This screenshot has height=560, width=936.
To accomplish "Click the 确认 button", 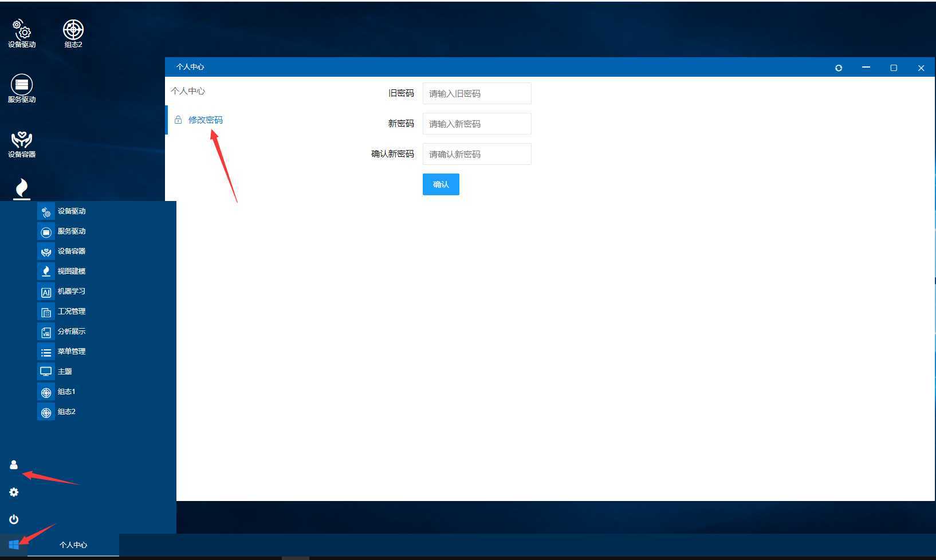I will pos(441,184).
